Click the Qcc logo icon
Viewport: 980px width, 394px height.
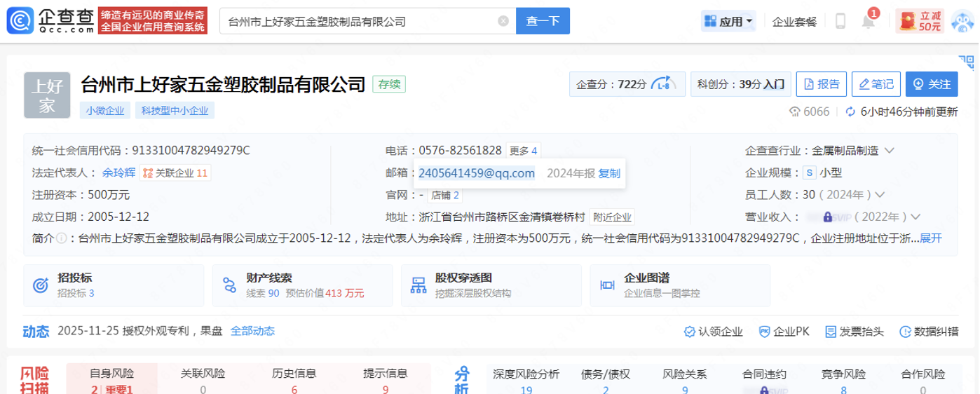20,21
